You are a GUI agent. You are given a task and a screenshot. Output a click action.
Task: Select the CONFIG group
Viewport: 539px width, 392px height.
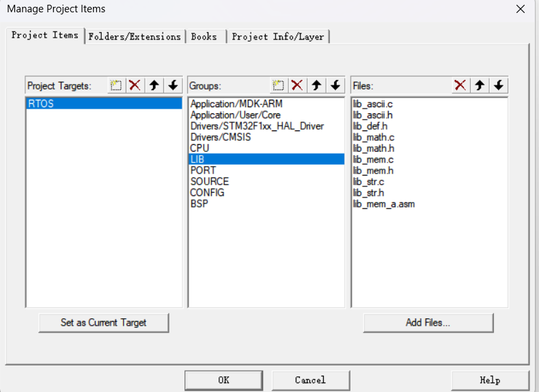tap(266, 193)
